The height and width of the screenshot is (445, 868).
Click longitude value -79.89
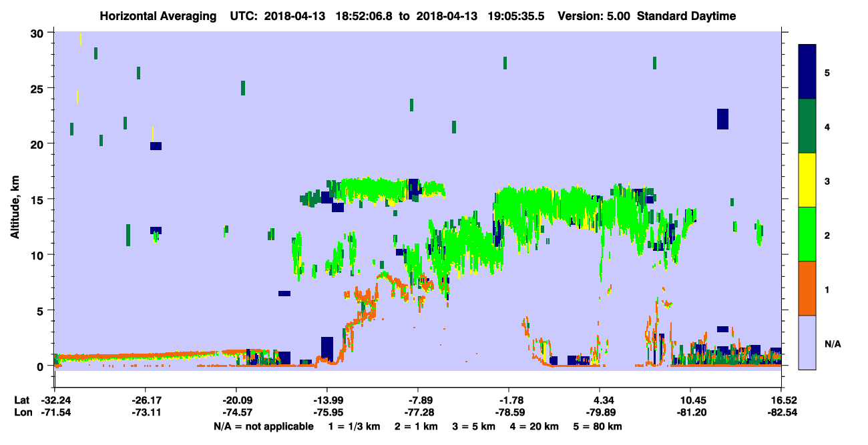(600, 413)
